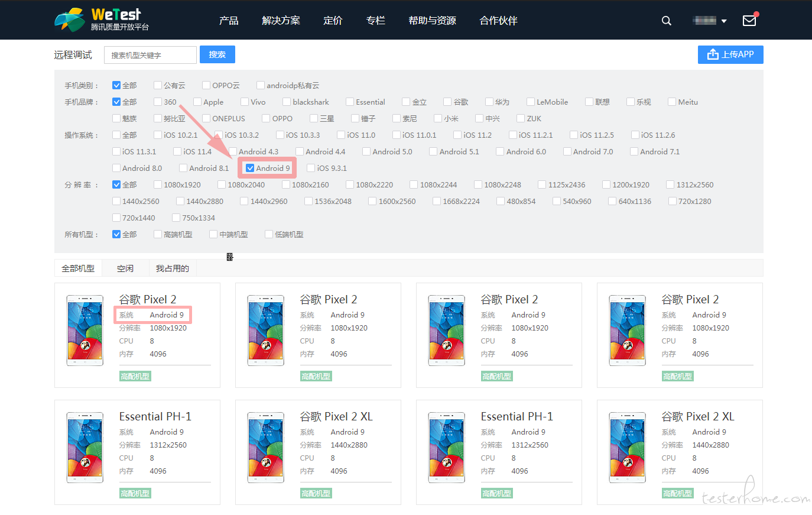Image resolution: width=812 pixels, height=515 pixels.
Task: Check the 公有云 category checkbox
Action: click(x=158, y=85)
